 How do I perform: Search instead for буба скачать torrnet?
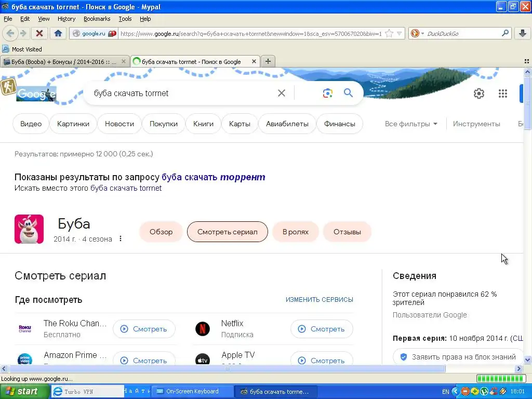pyautogui.click(x=126, y=188)
